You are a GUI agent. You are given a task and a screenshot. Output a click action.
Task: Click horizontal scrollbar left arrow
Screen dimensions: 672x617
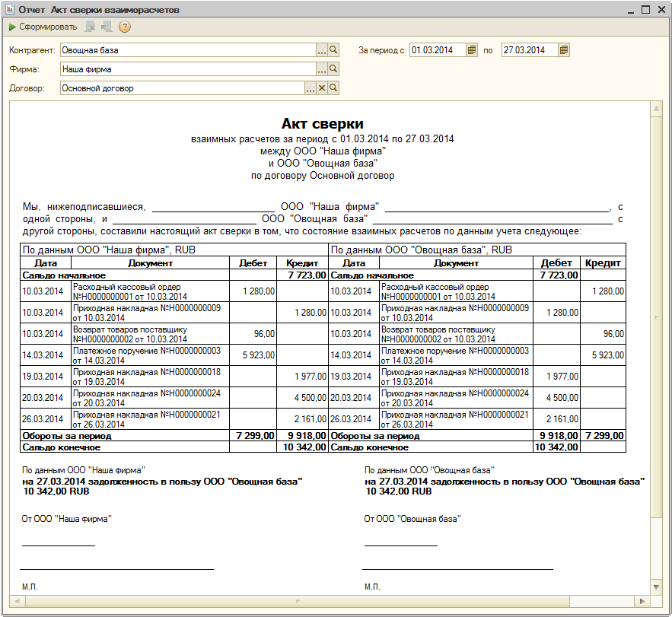(x=18, y=601)
